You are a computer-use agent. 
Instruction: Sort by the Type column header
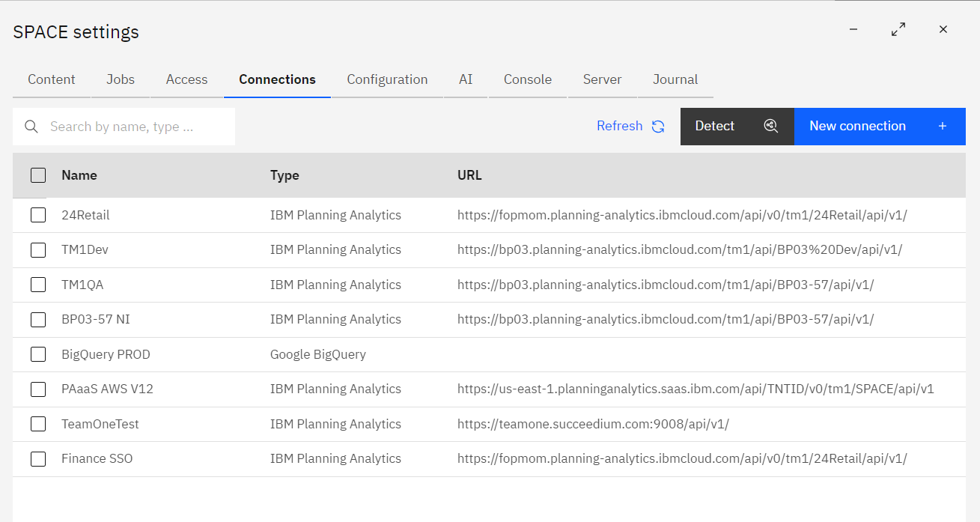coord(284,175)
